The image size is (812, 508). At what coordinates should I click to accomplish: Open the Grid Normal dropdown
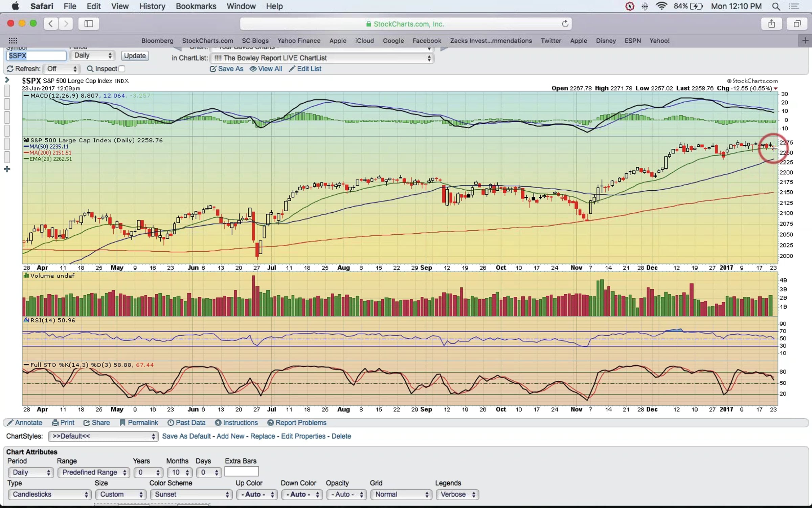coord(401,494)
